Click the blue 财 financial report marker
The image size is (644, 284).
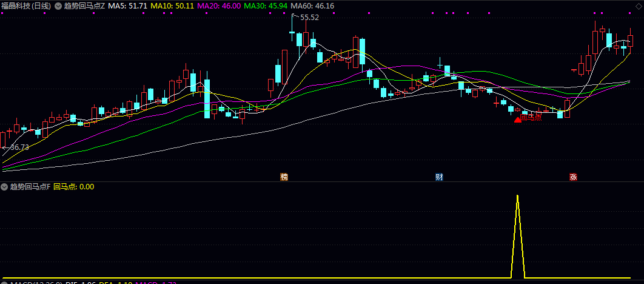click(439, 177)
